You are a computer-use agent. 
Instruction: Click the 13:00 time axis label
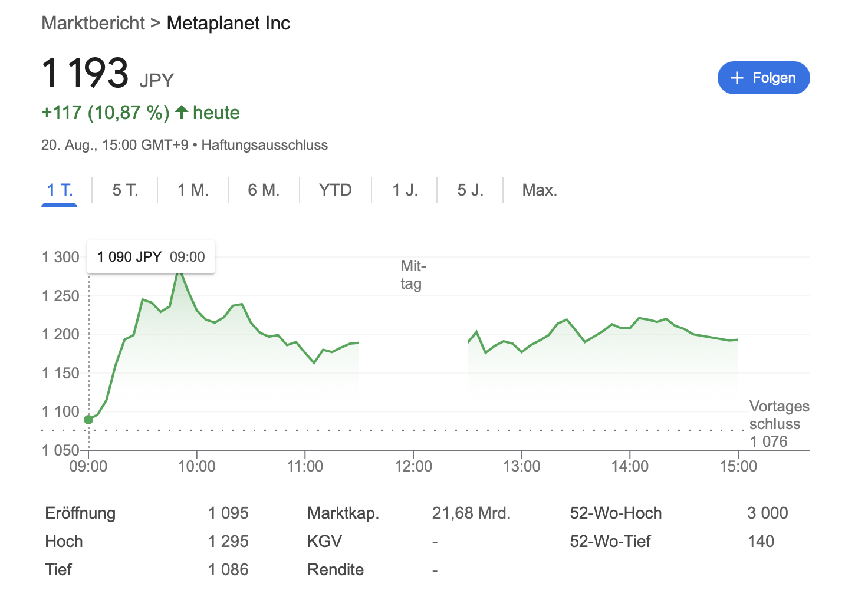pyautogui.click(x=522, y=466)
